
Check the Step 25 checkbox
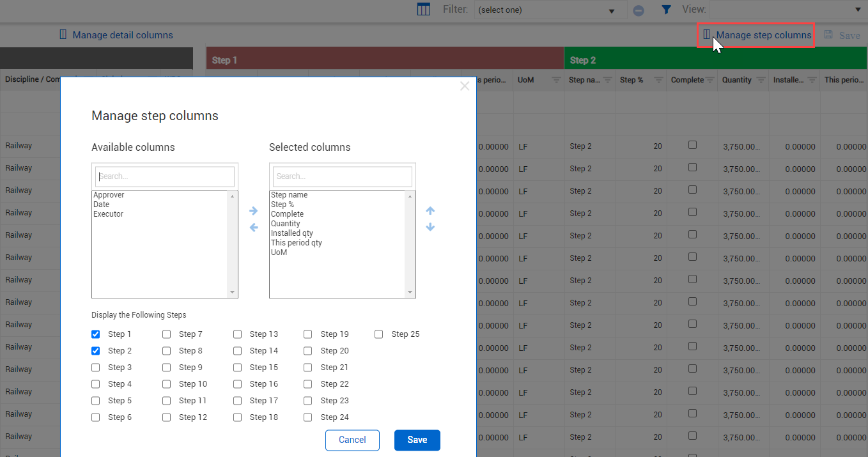[x=379, y=334]
